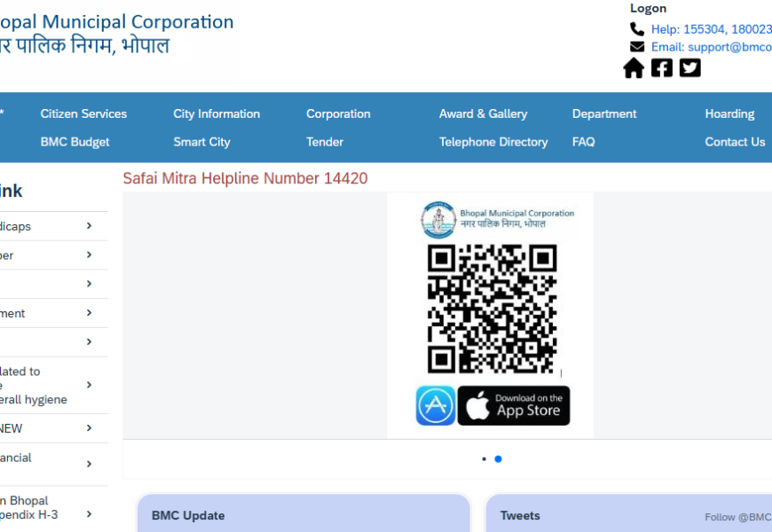Open the Award & Gallery menu
The width and height of the screenshot is (772, 532).
pyautogui.click(x=483, y=113)
